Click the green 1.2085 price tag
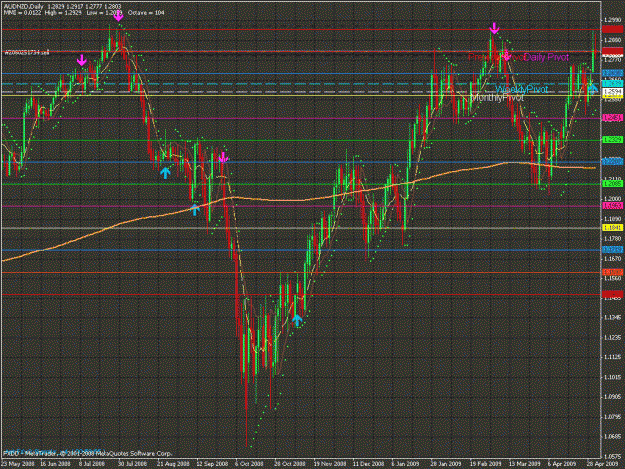 [x=612, y=184]
